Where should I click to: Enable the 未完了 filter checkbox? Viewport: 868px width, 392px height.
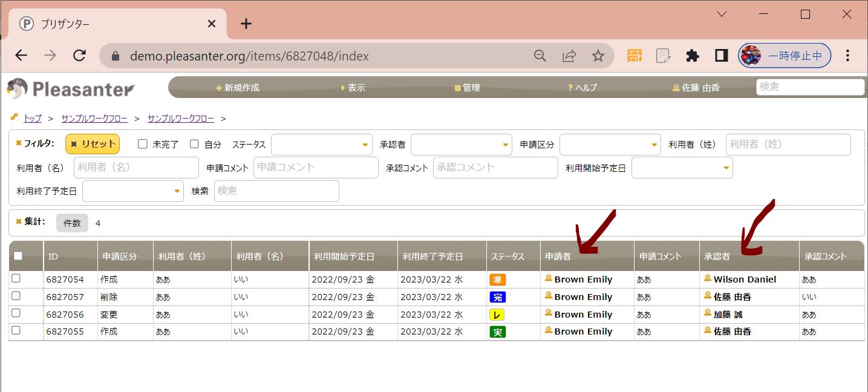[x=143, y=144]
